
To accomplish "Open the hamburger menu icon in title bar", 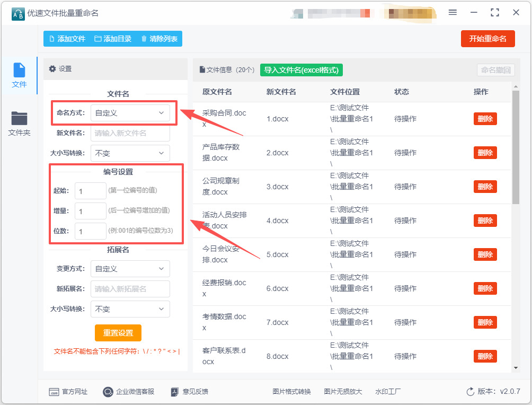I will coord(453,12).
